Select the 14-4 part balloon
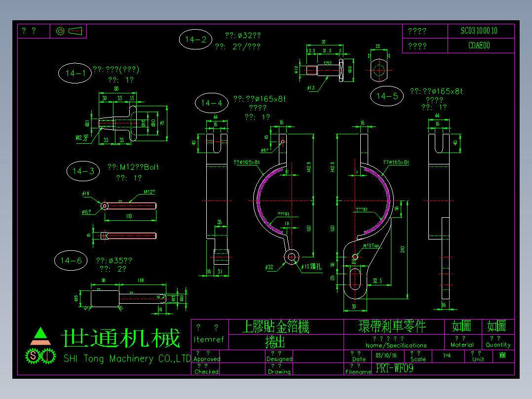The image size is (532, 399). click(212, 103)
